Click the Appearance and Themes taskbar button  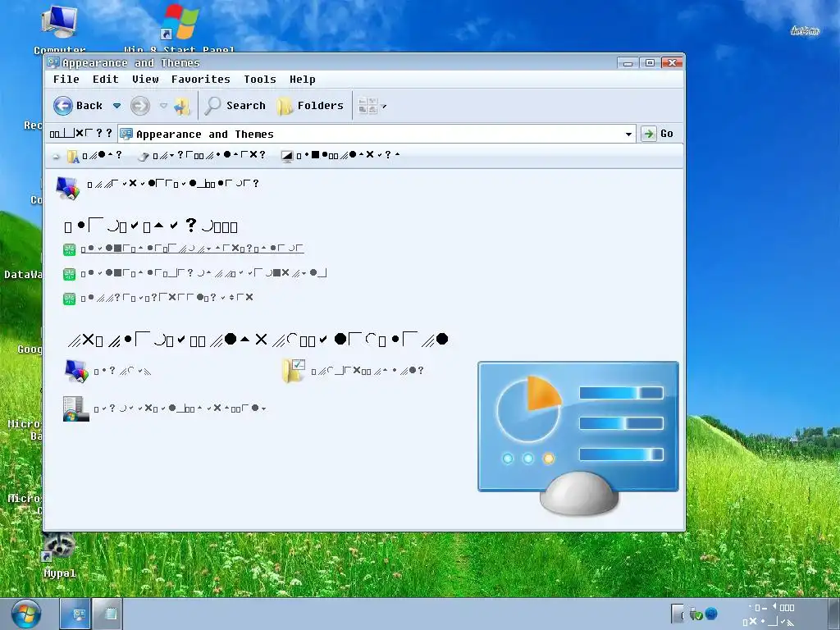tap(75, 614)
